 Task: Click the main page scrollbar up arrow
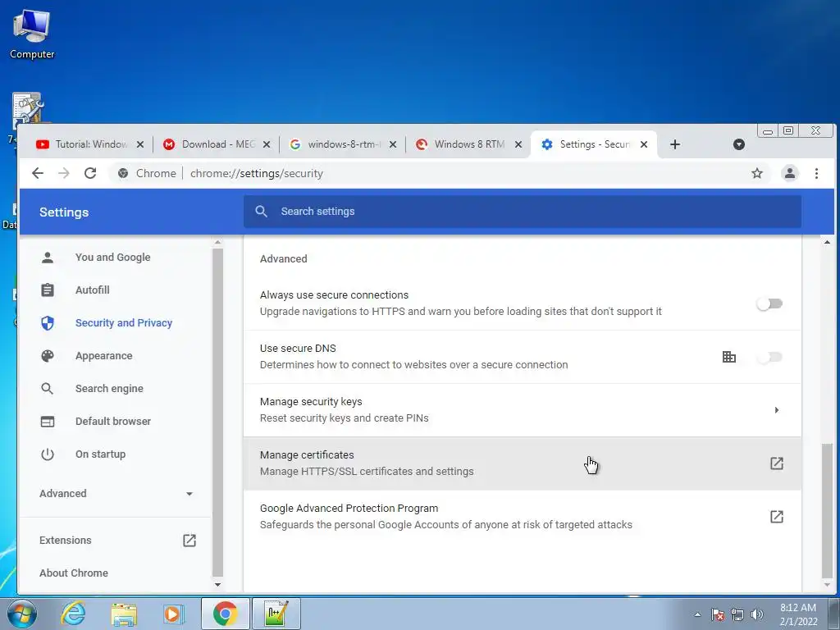point(827,242)
